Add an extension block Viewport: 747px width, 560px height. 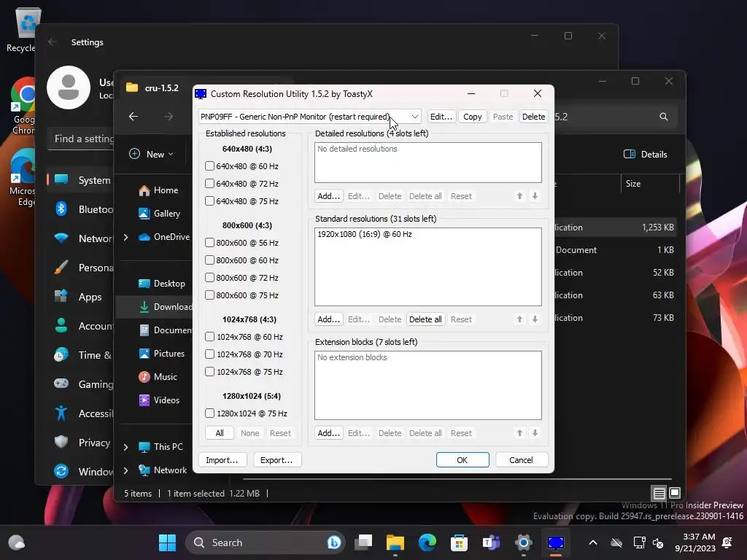329,433
